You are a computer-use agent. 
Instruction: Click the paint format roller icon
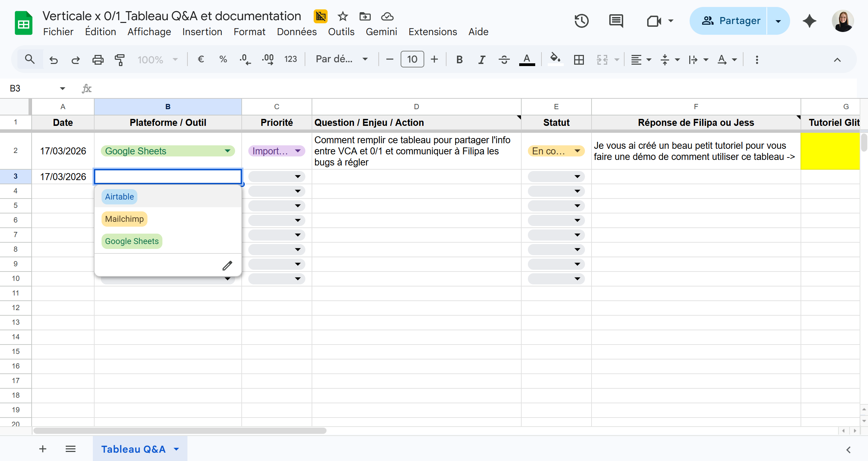120,59
